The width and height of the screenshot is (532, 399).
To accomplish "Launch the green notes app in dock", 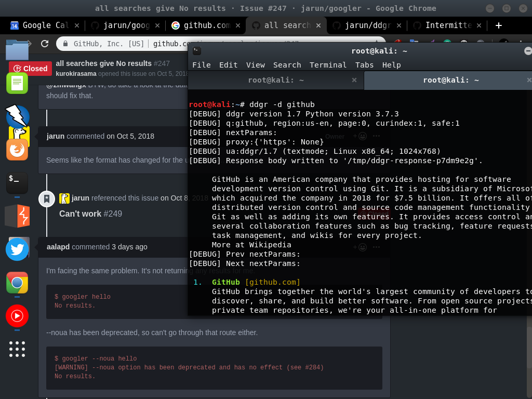I will click(x=17, y=83).
